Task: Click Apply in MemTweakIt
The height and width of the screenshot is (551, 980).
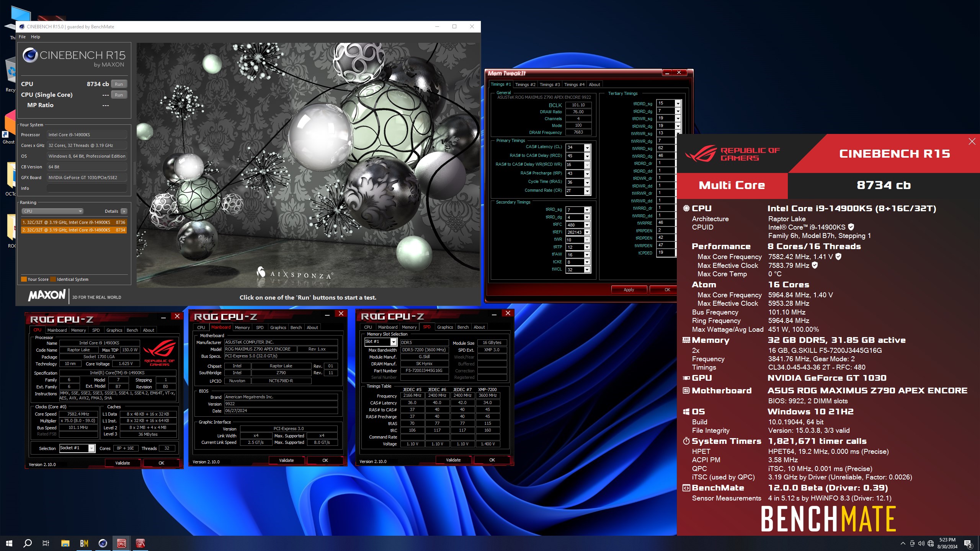Action: pyautogui.click(x=629, y=290)
